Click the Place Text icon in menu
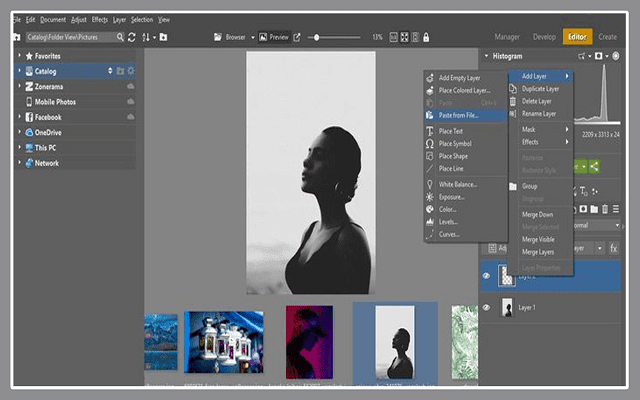This screenshot has height=400, width=640. point(430,131)
